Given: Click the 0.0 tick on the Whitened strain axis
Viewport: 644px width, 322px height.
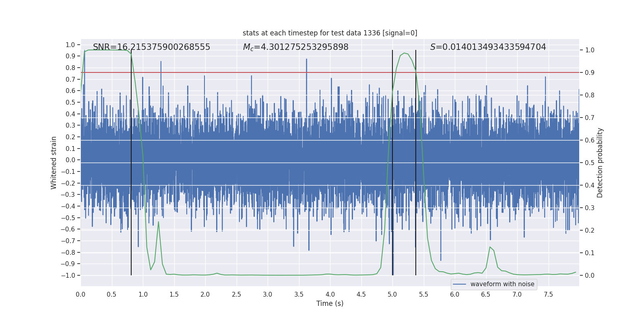Looking at the screenshot, I should [x=70, y=160].
